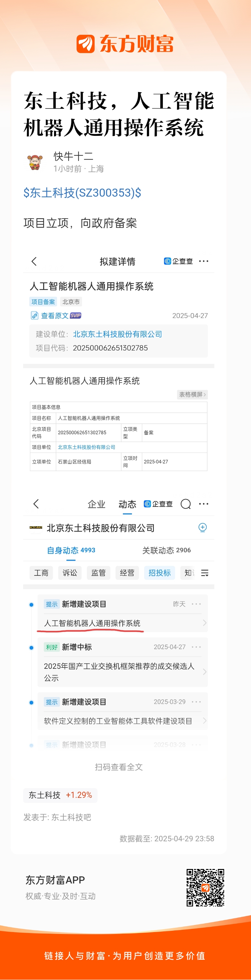Switch to the 动态 tab
This screenshot has height=980, width=251.
click(x=127, y=504)
